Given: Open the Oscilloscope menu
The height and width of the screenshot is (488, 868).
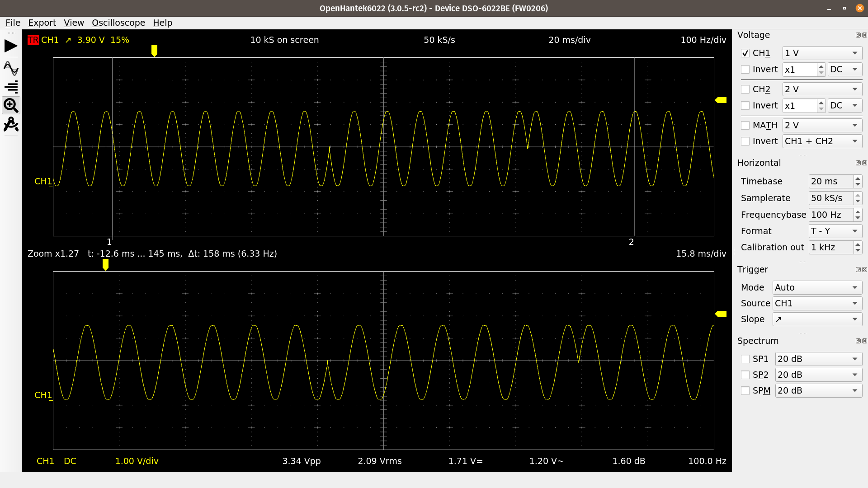Looking at the screenshot, I should pyautogui.click(x=118, y=23).
